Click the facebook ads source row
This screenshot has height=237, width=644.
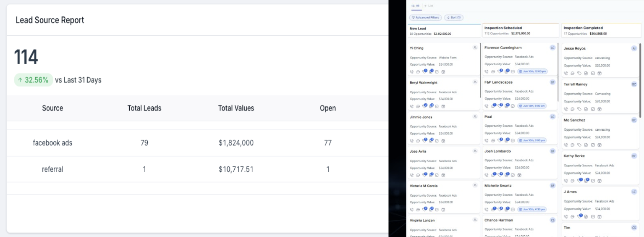pos(197,143)
